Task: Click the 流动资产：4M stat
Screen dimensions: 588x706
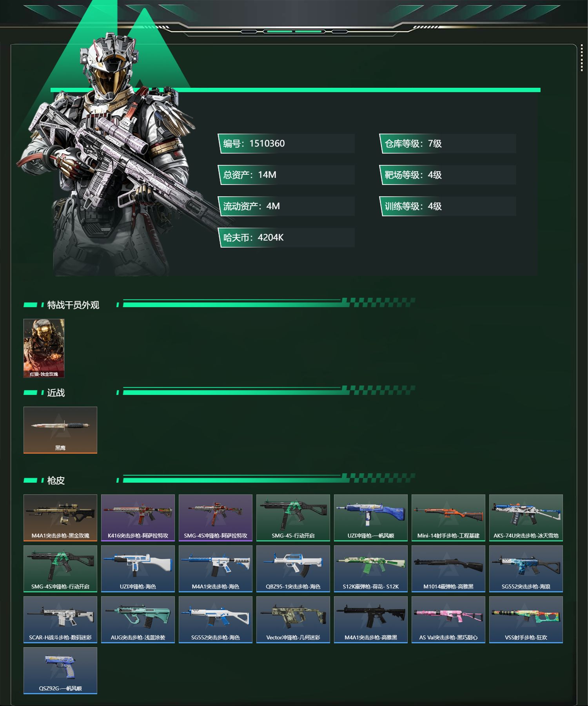Action: click(286, 206)
